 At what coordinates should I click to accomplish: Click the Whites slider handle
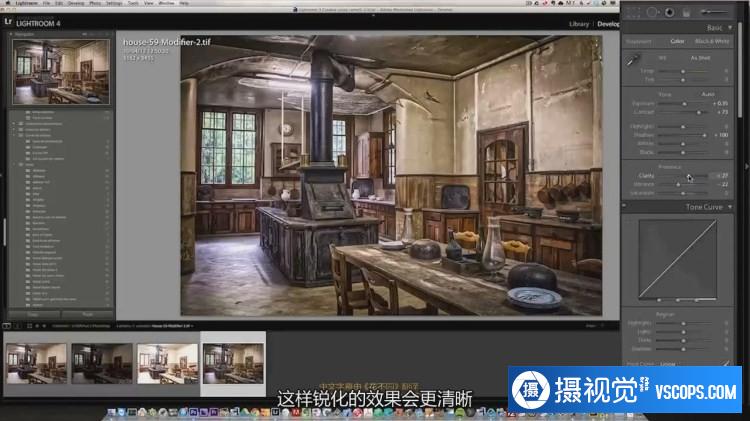point(683,144)
